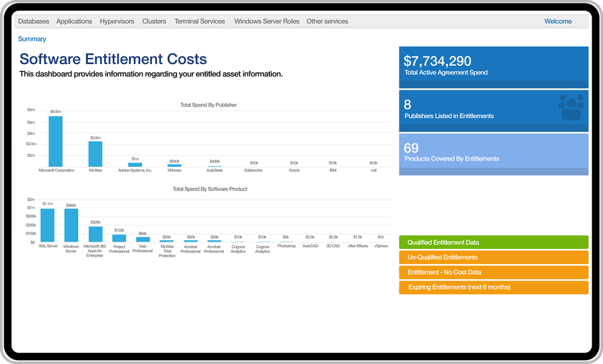Select Windows Server Roles menu item

point(266,21)
